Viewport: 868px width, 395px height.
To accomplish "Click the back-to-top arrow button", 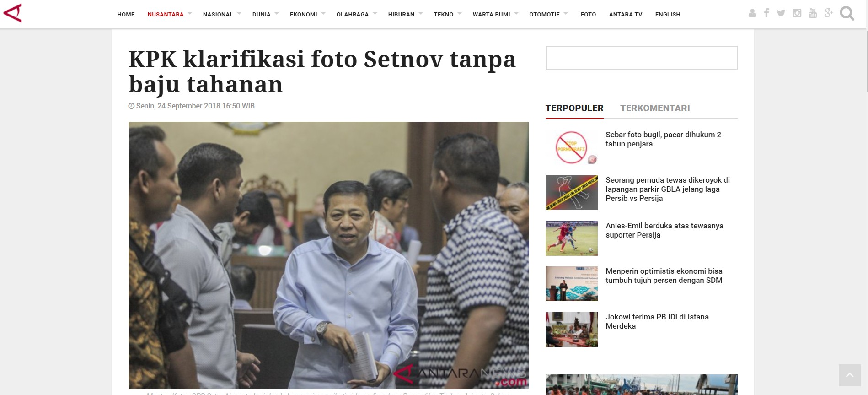I will click(x=850, y=375).
